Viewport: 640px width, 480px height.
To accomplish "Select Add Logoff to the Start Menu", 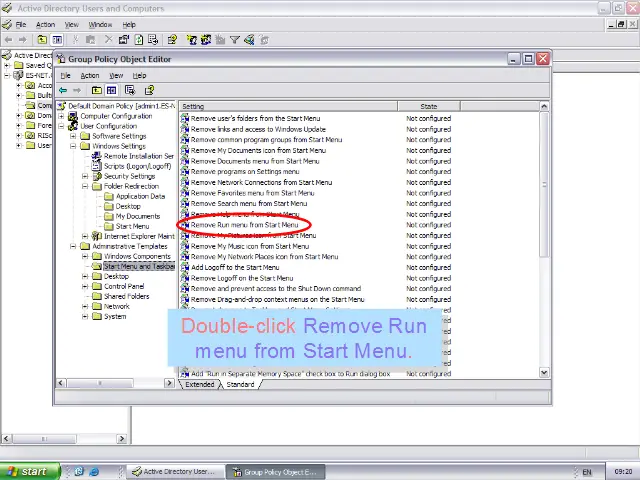I will (x=235, y=267).
